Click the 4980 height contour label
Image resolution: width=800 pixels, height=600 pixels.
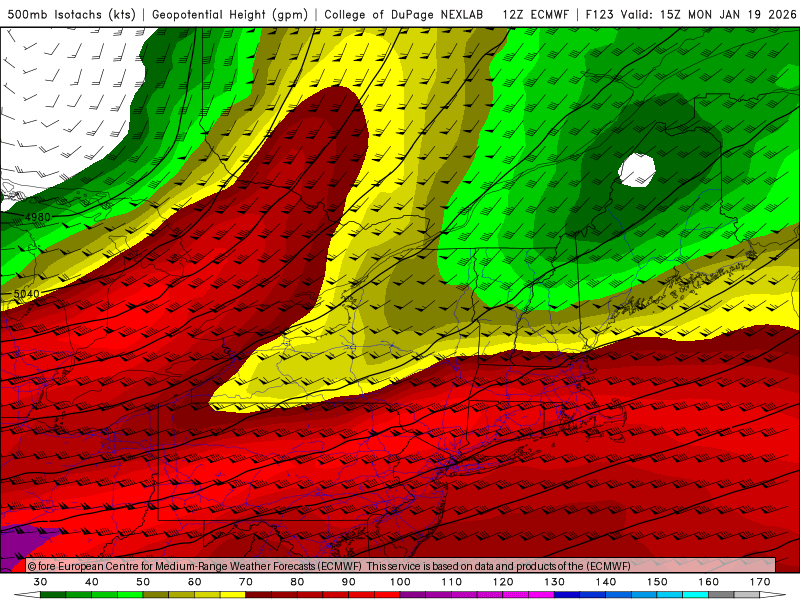pos(38,217)
